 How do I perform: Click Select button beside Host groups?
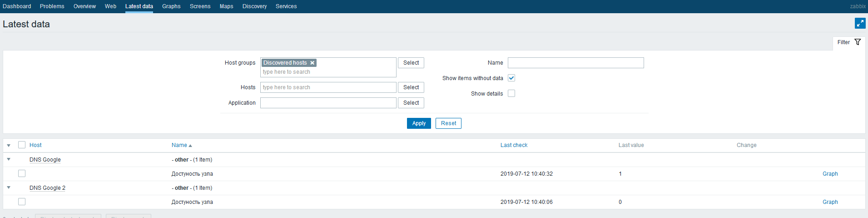tap(411, 63)
